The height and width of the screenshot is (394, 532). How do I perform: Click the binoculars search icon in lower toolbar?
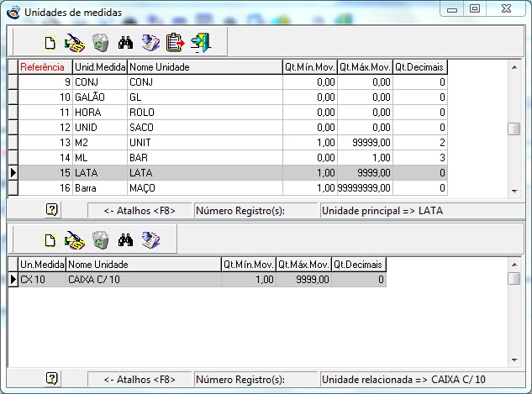tap(125, 240)
